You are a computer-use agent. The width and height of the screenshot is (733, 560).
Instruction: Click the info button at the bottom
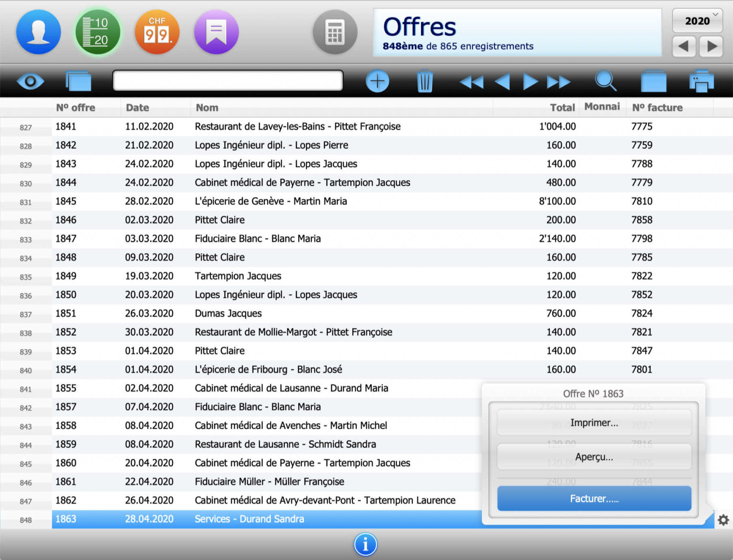365,544
